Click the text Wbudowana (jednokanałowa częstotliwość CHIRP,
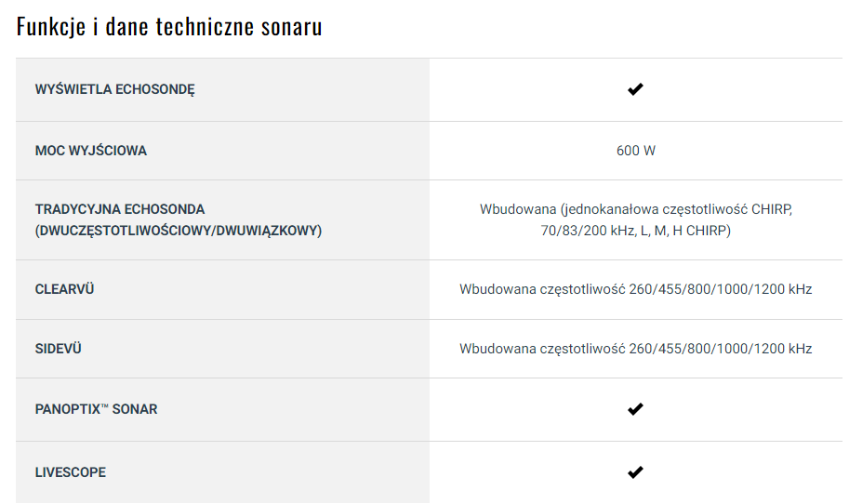 coord(636,209)
